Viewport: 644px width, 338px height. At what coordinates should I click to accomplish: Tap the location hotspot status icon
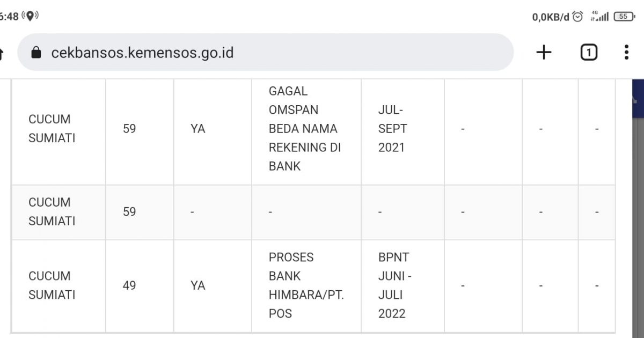tap(30, 16)
